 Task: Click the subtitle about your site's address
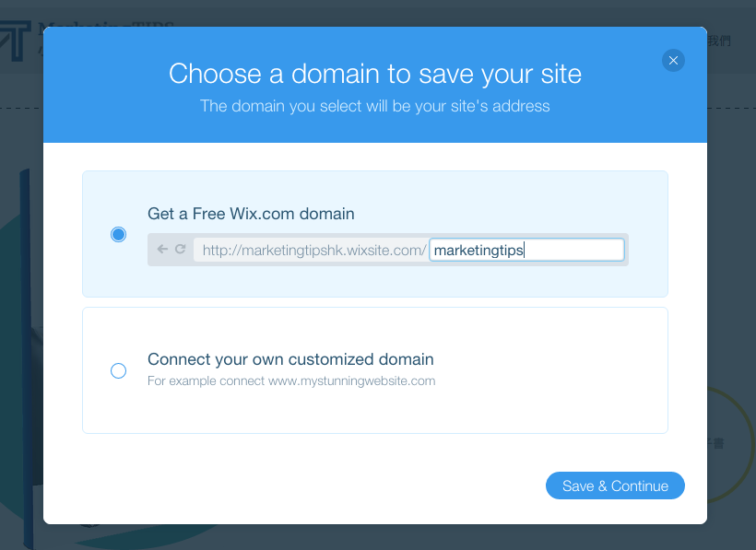[x=375, y=106]
